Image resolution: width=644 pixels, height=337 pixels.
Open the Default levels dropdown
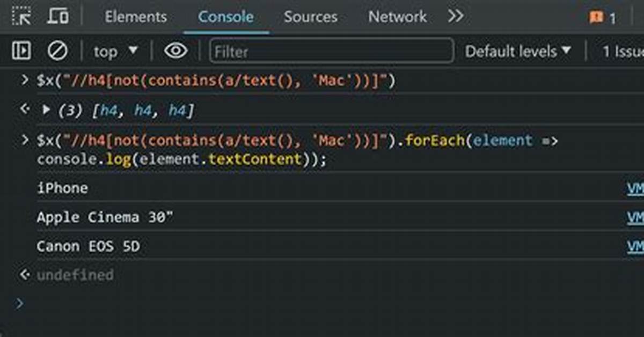pos(518,52)
